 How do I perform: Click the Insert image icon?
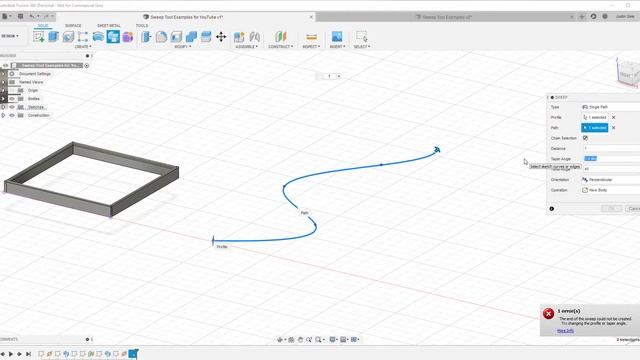pos(337,37)
